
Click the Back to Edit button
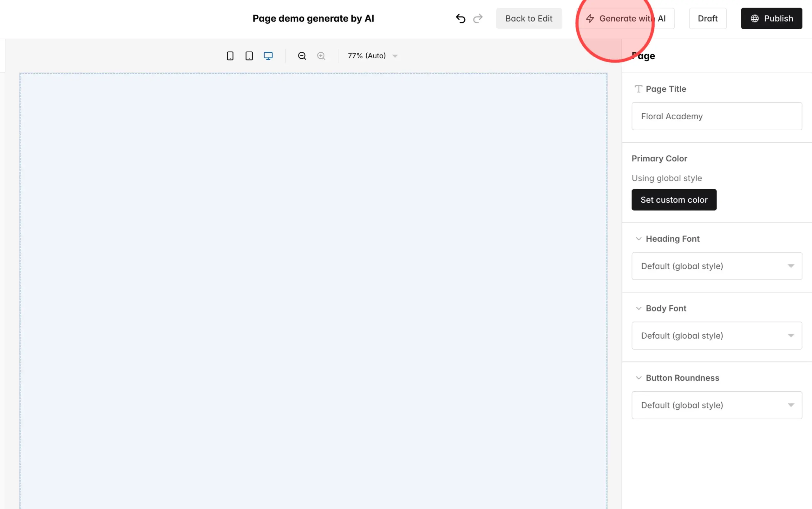[529, 18]
